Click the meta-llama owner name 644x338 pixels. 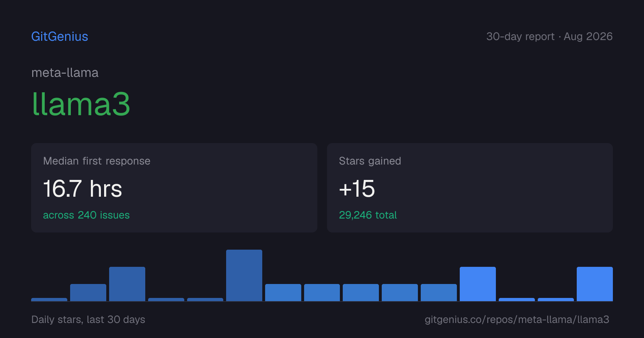coord(65,73)
